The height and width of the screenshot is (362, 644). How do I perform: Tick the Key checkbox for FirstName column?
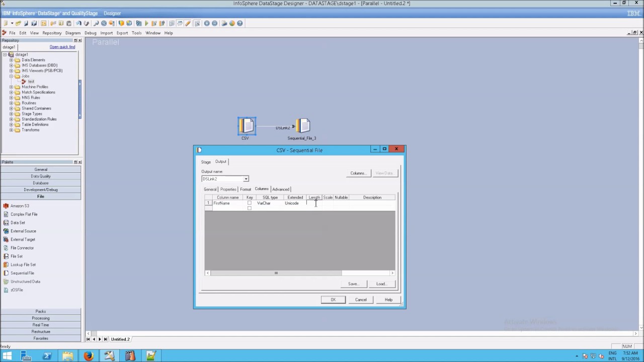click(x=249, y=203)
